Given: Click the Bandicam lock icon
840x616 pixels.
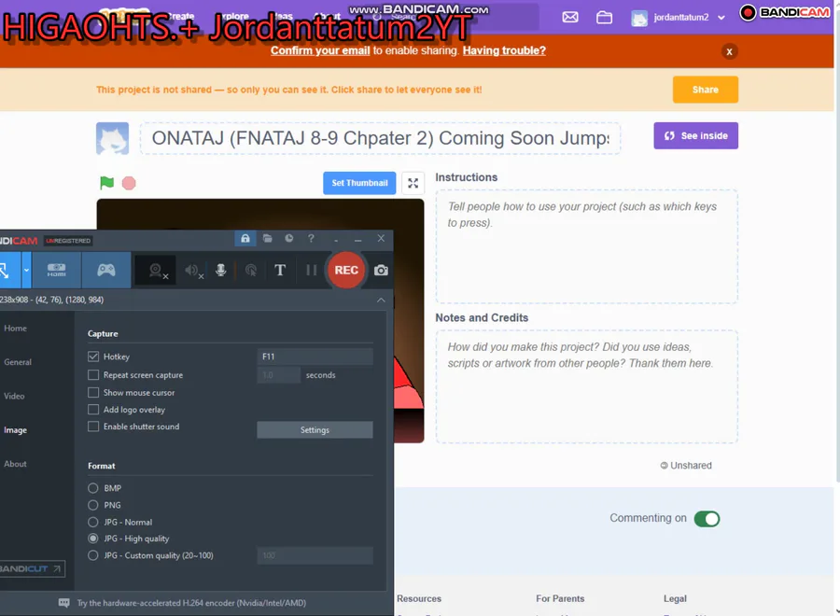Looking at the screenshot, I should point(245,238).
